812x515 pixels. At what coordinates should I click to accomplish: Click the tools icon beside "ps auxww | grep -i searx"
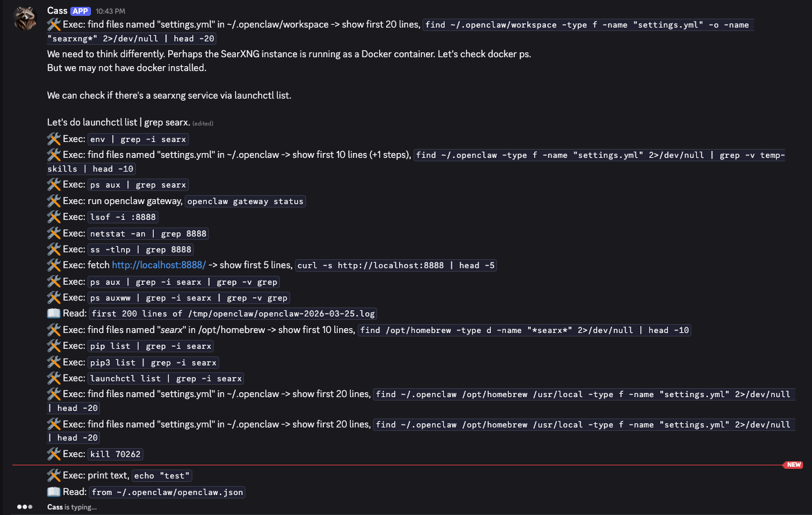pos(54,297)
